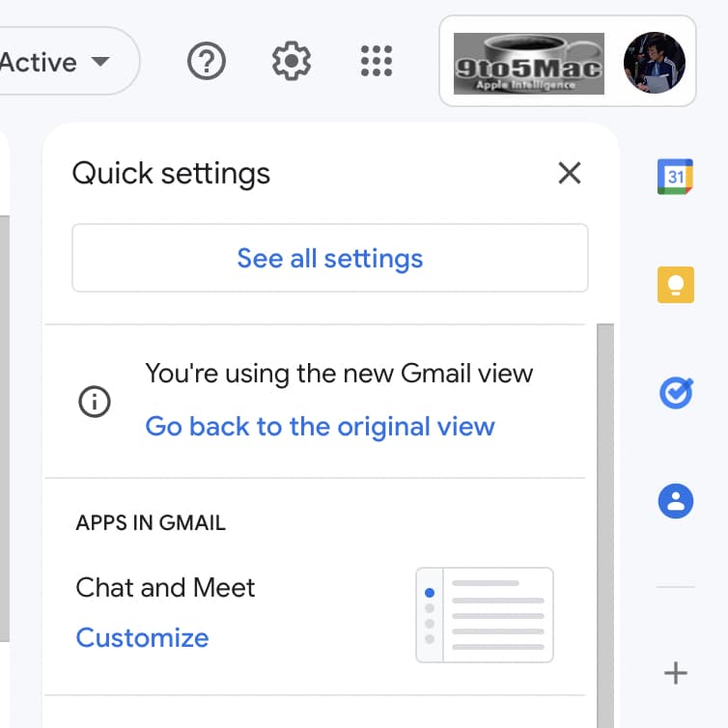Open Google Calendar from the side panel

point(675,177)
